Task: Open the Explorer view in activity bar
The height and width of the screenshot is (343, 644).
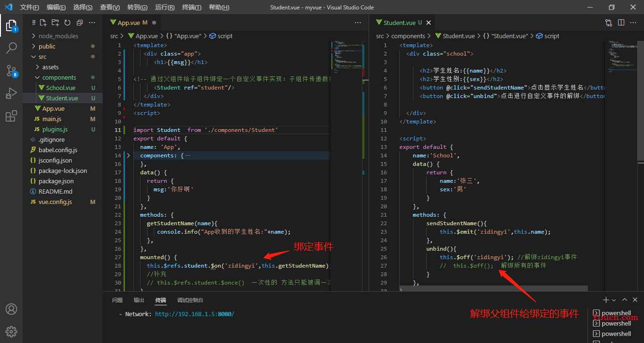Action: tap(11, 25)
